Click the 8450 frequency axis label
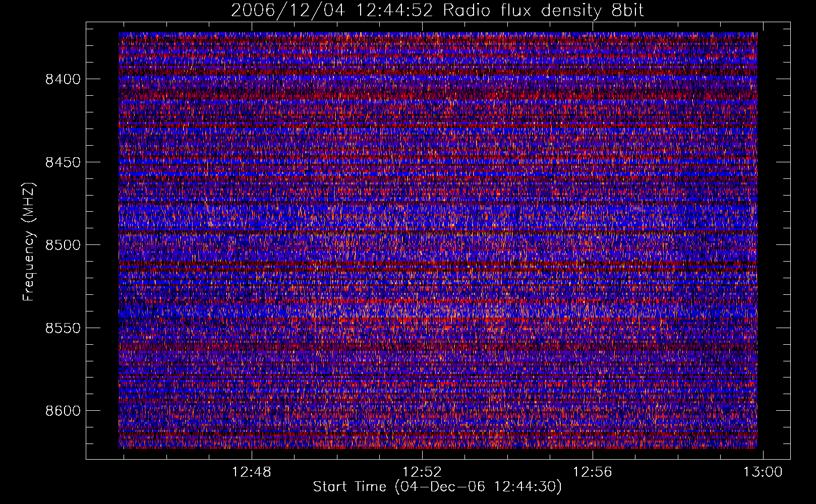Screen dimensions: 816x504 pos(63,162)
